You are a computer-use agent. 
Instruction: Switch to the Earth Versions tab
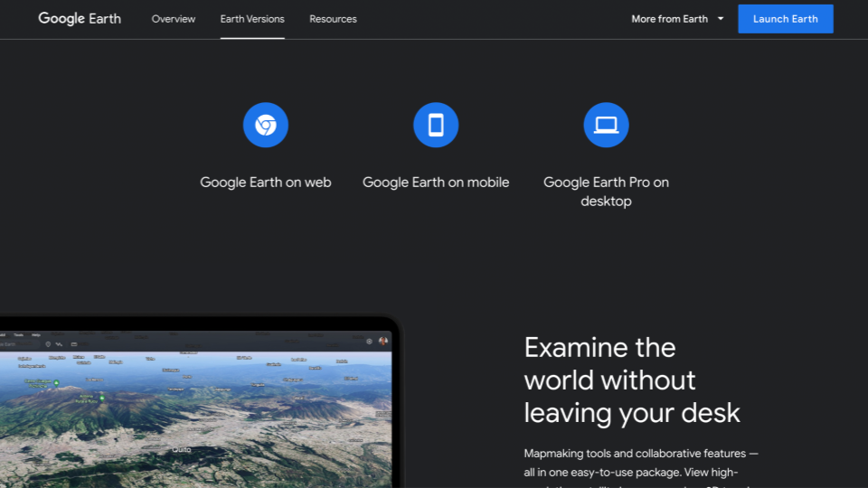(x=252, y=19)
